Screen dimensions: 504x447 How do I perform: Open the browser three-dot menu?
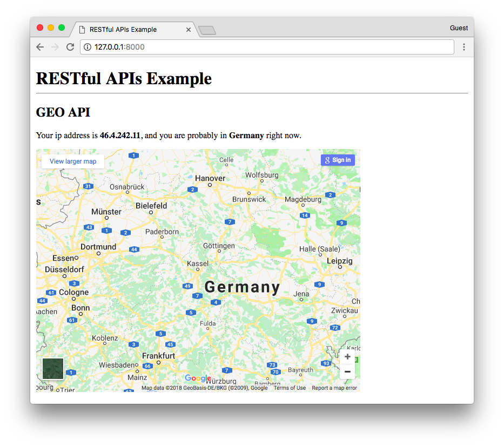click(464, 47)
